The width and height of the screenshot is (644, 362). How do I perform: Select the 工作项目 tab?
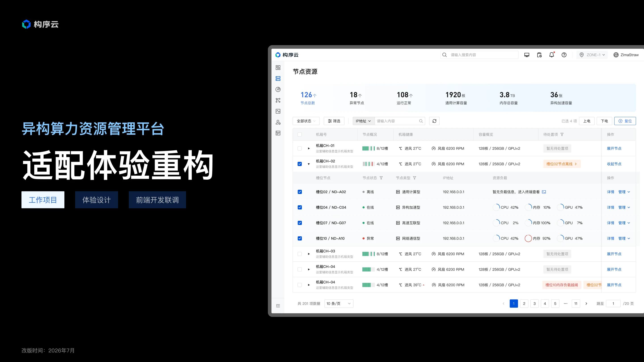pyautogui.click(x=43, y=200)
